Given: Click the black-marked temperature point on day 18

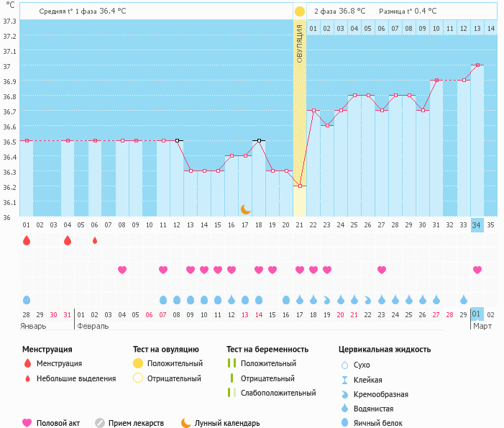Looking at the screenshot, I should [259, 140].
